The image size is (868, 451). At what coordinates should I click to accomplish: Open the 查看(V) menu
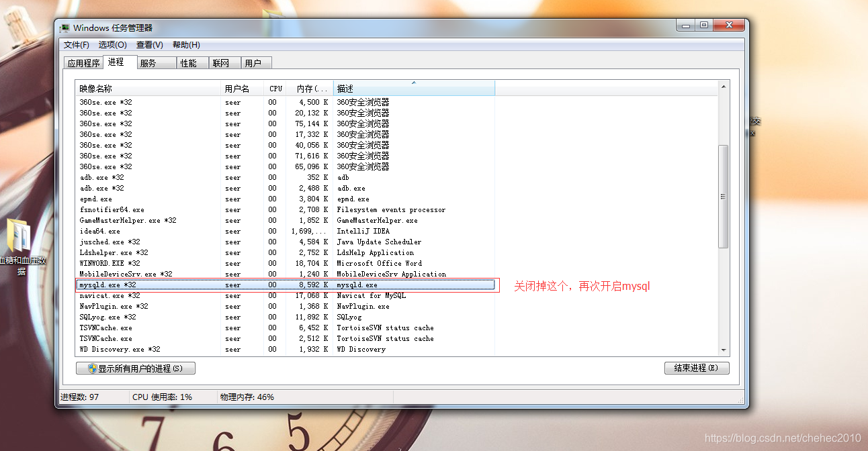pos(149,45)
